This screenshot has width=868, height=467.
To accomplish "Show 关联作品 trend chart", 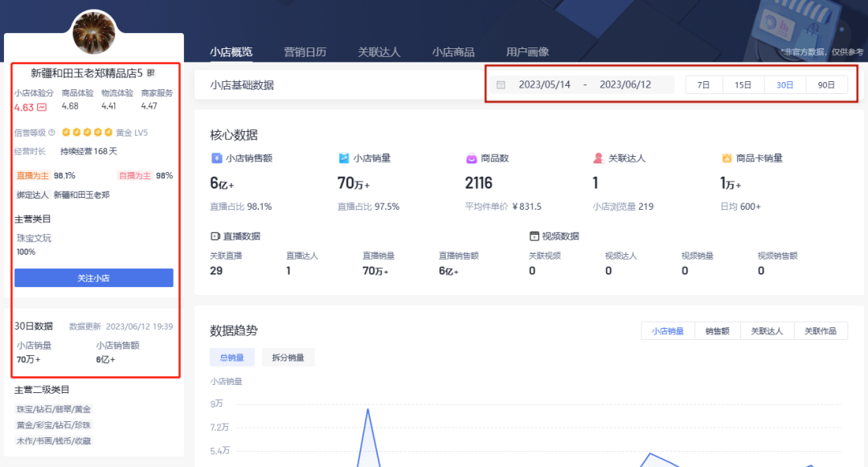I will click(x=821, y=331).
